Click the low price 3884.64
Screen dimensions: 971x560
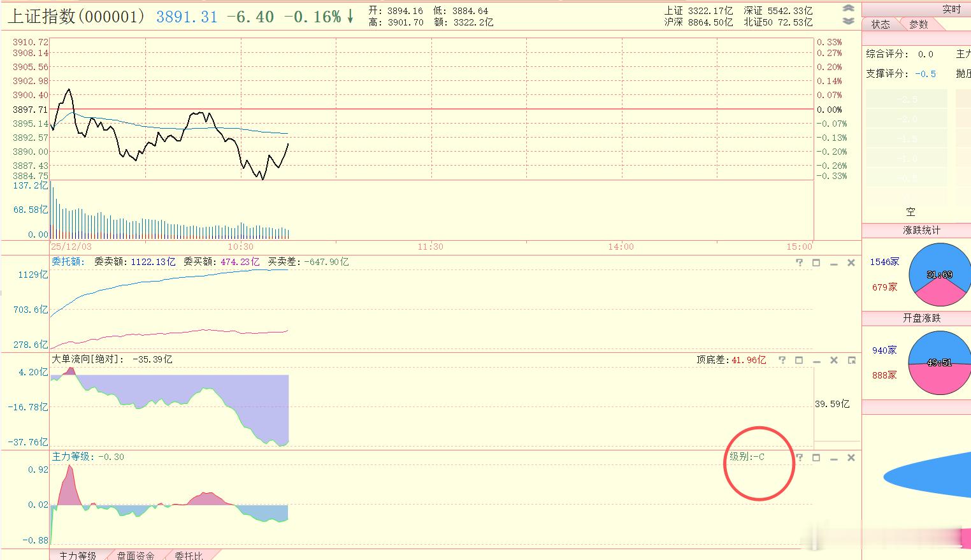pos(470,11)
